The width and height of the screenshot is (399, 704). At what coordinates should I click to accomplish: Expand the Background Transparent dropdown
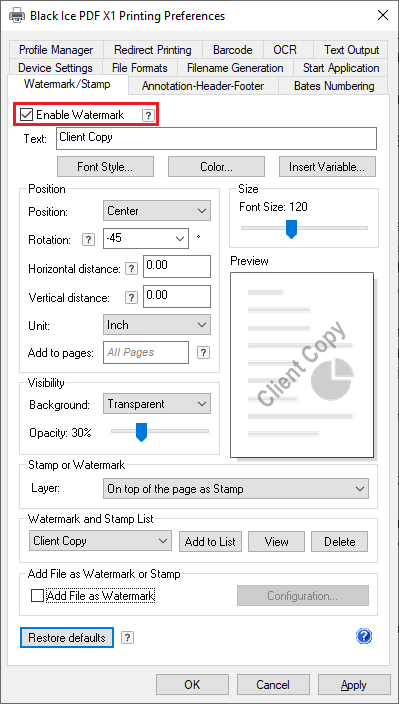[x=157, y=404]
